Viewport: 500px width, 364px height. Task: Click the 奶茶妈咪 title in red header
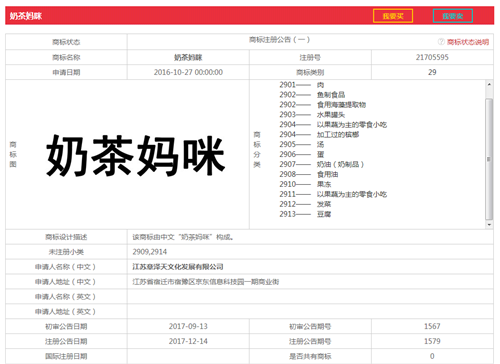[26, 16]
